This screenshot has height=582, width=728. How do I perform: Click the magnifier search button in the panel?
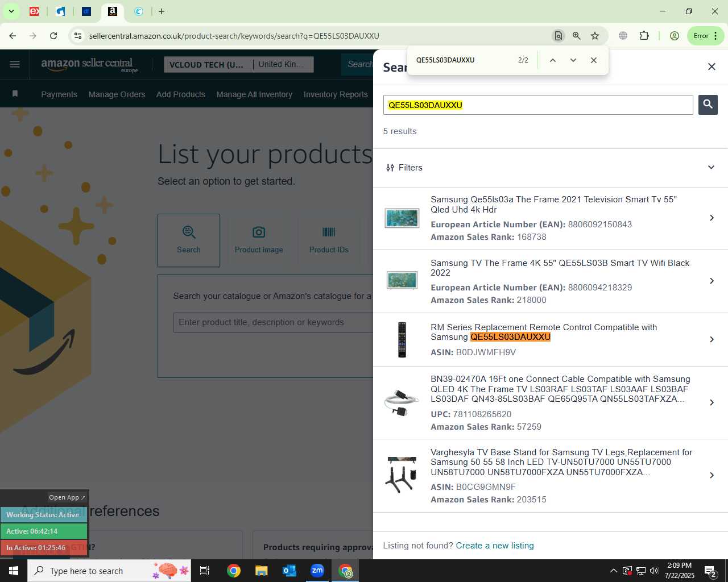708,105
